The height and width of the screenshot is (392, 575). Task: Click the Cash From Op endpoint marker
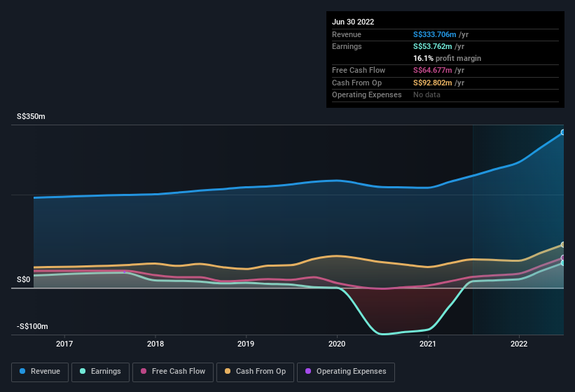pos(563,245)
